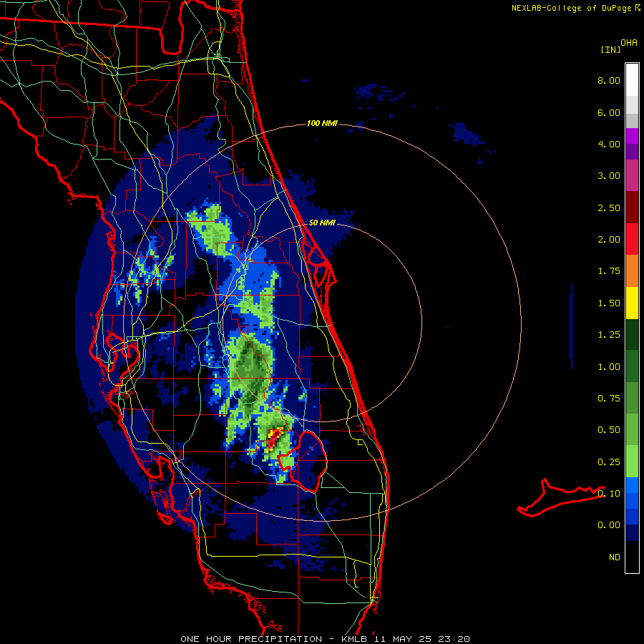
Task: Select the pink swatch beside 3.00
Action: 632,176
